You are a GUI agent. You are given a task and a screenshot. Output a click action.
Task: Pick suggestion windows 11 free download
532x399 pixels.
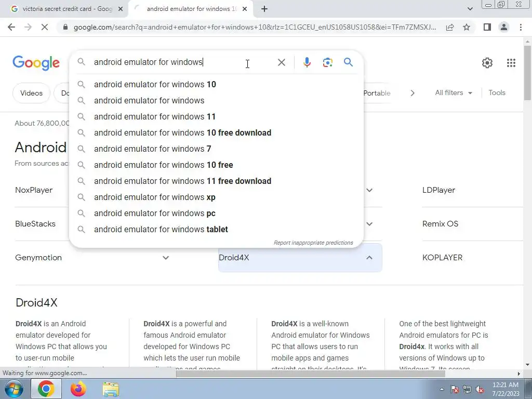point(216,181)
